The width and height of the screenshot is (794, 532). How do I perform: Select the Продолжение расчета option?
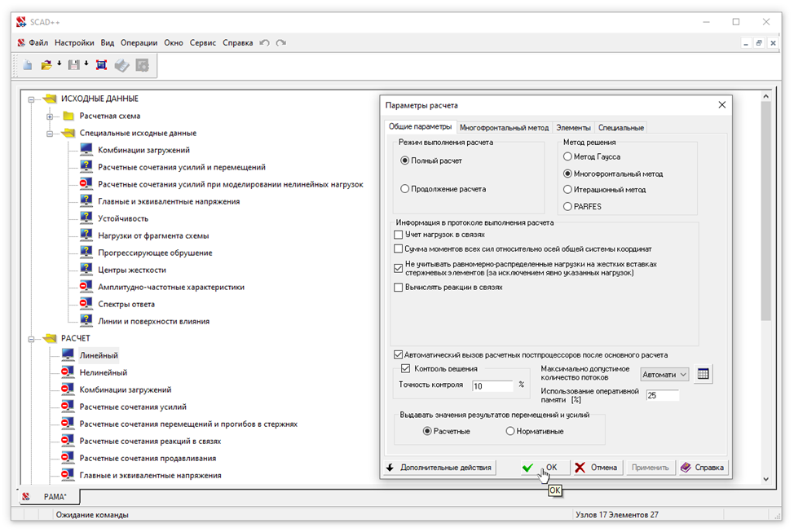pyautogui.click(x=404, y=189)
